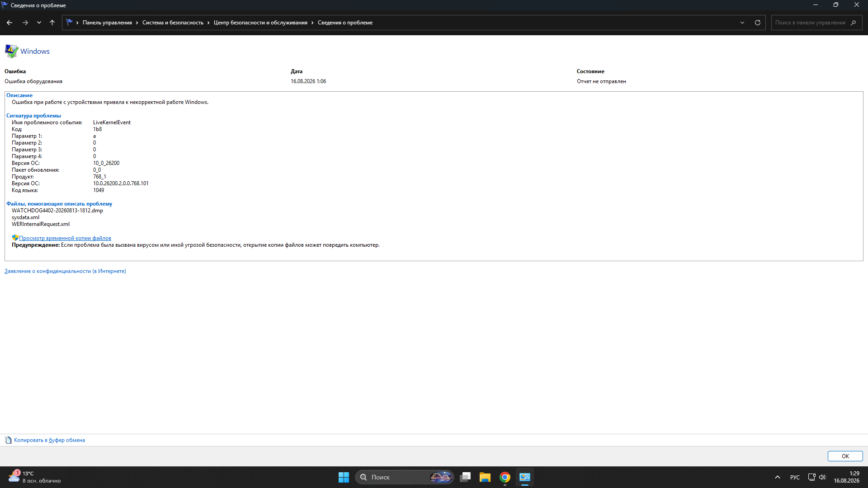Open the Центр безопасности и обслуживания breadcrumb

pyautogui.click(x=260, y=23)
